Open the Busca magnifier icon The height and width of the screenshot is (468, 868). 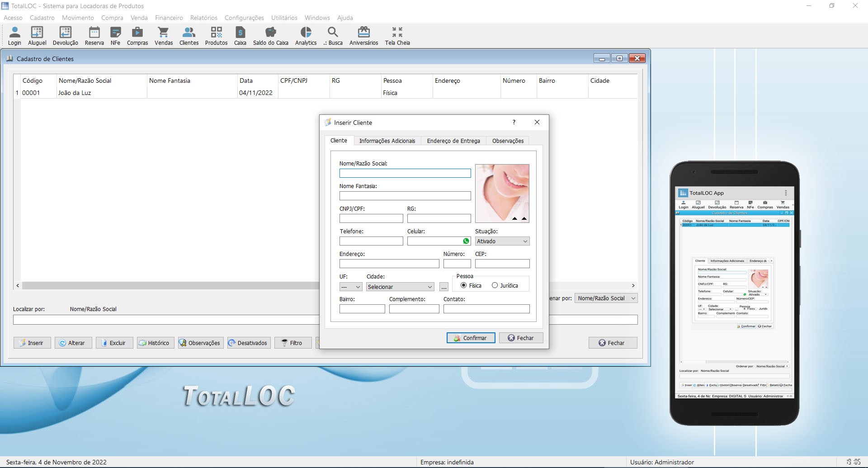tap(333, 36)
